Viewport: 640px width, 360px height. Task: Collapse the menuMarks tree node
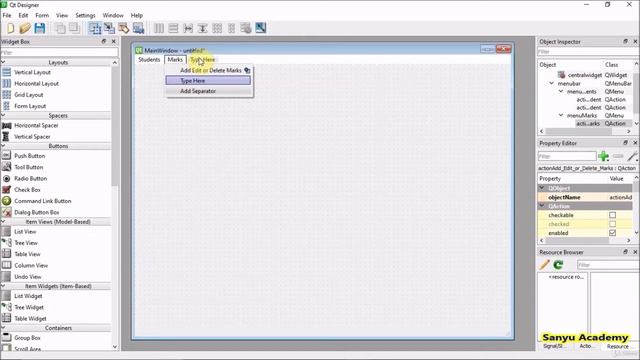pos(561,116)
